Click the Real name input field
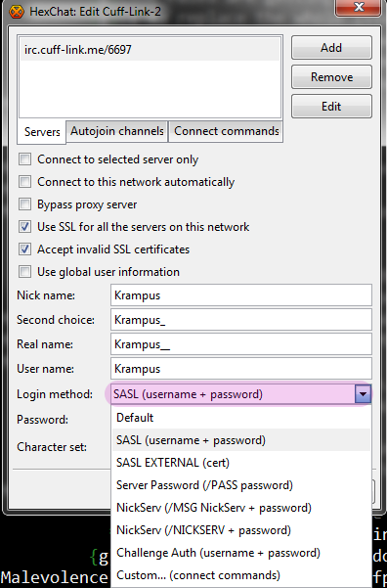This screenshot has height=588, width=387. [241, 344]
